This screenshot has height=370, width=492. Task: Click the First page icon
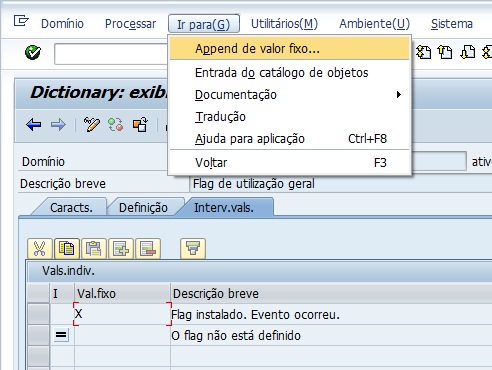tap(424, 52)
